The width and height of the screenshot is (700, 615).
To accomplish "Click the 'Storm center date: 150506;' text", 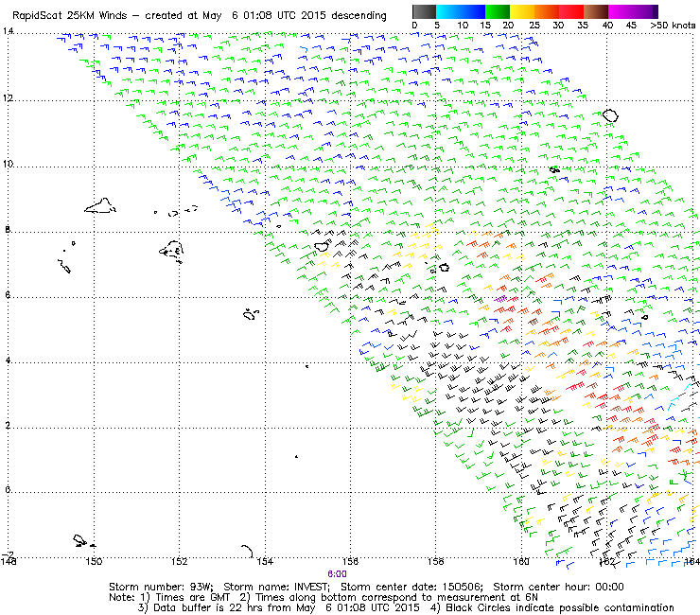I will click(x=411, y=587).
